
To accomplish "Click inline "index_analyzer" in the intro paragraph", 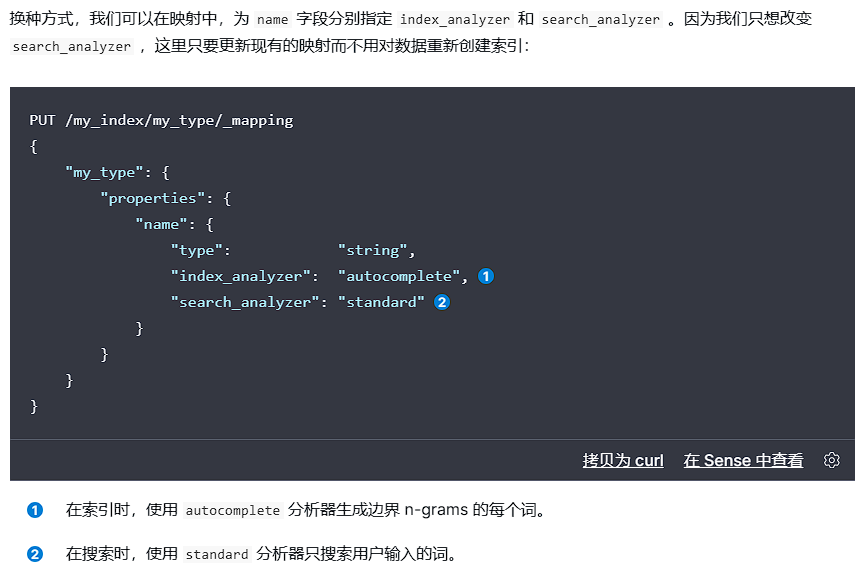I will (x=455, y=20).
